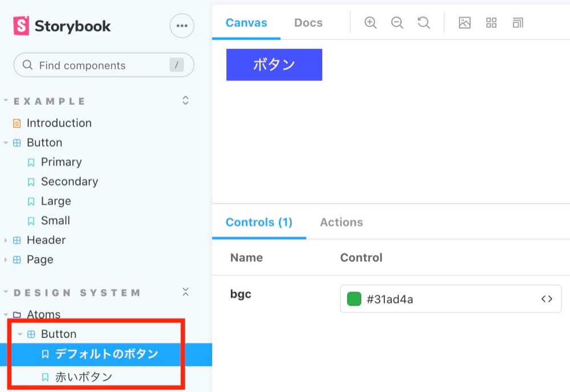Switch the bgc control to raw value editing
The width and height of the screenshot is (570, 392).
coord(546,298)
